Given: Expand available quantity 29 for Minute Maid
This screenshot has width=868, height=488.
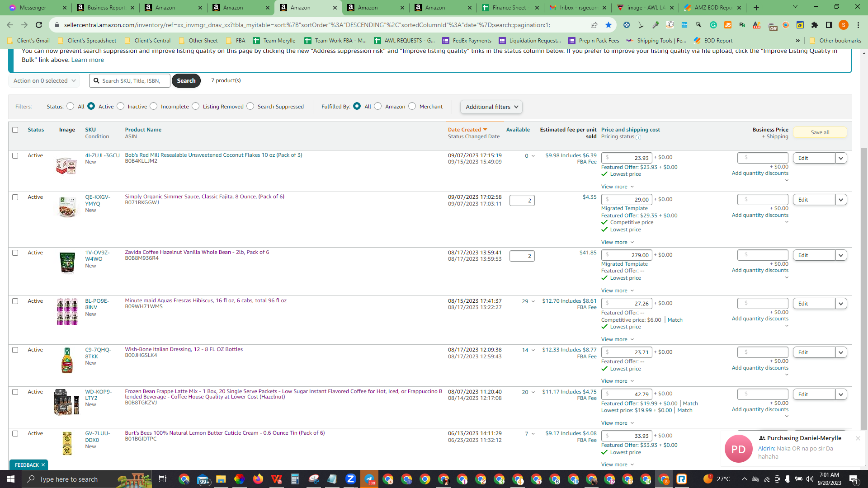Looking at the screenshot, I should (x=528, y=301).
